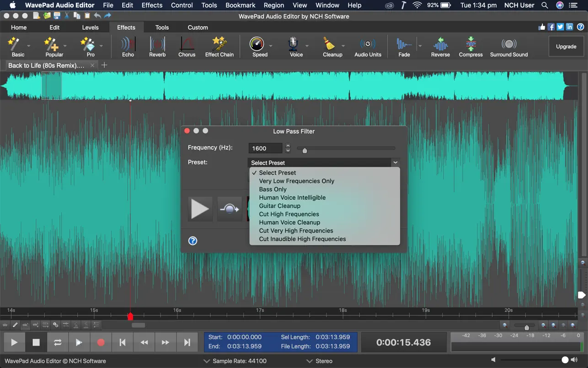
Task: Open the Reverb effect
Action: pos(157,47)
